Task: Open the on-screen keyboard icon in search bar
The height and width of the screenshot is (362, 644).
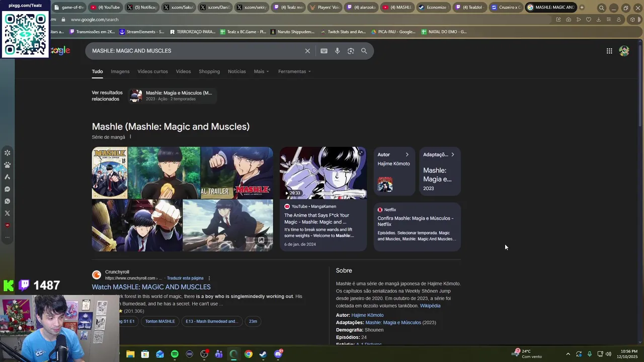Action: [324, 51]
